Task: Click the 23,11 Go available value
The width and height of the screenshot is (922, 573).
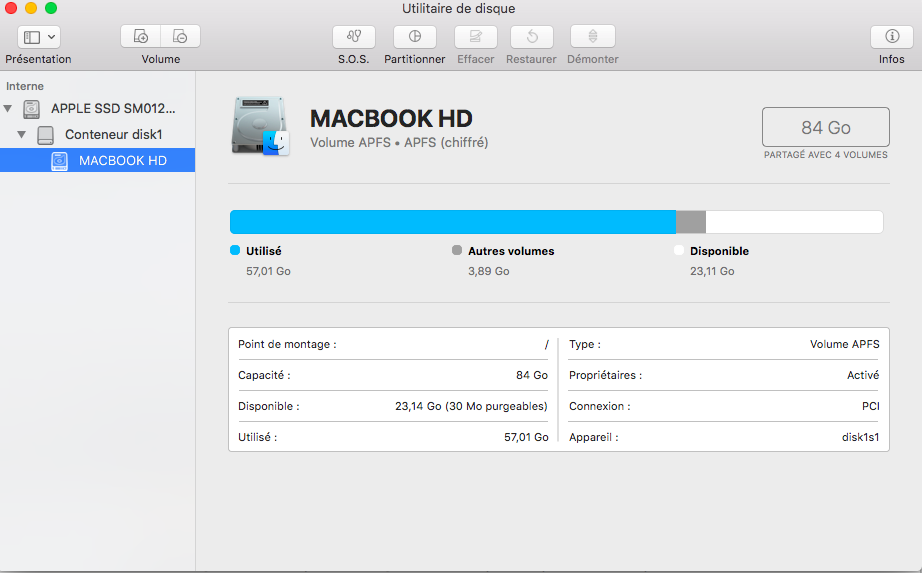Action: (x=712, y=271)
